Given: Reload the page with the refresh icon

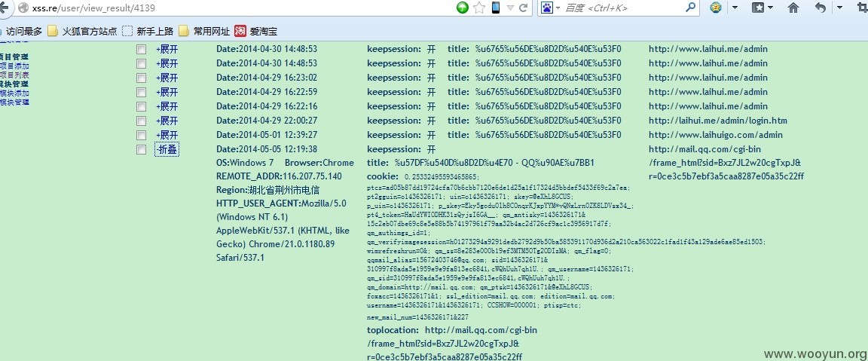Looking at the screenshot, I should click(x=523, y=8).
